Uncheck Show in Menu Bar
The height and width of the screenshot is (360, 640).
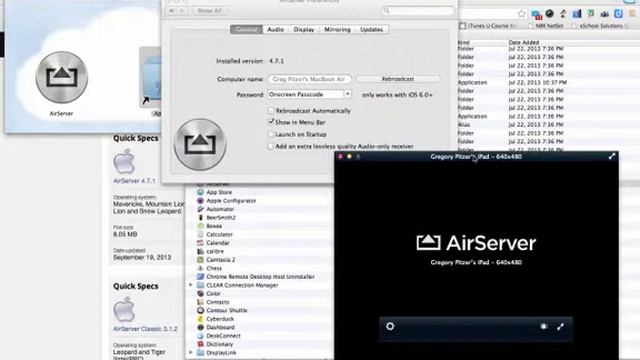(271, 122)
